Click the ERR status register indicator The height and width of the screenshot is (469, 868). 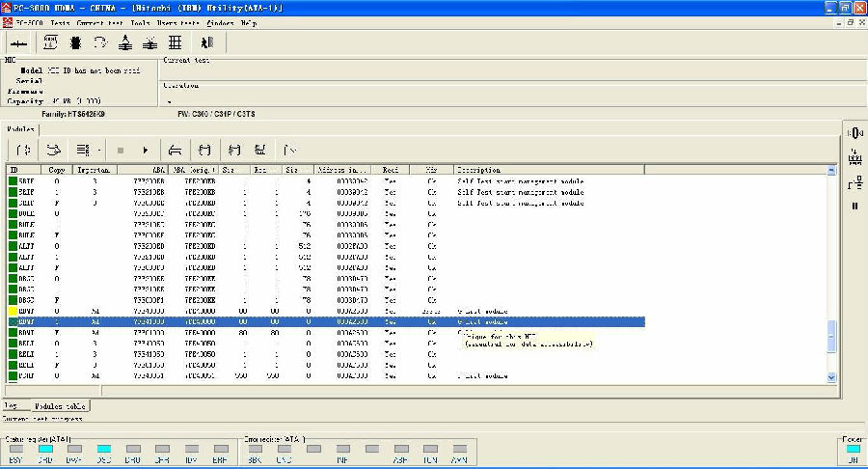pyautogui.click(x=221, y=449)
